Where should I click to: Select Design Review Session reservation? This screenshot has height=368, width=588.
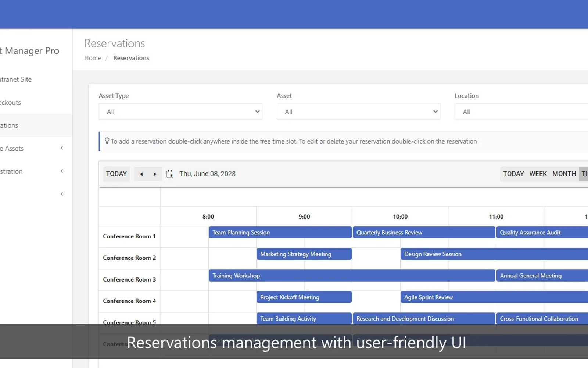coord(494,254)
